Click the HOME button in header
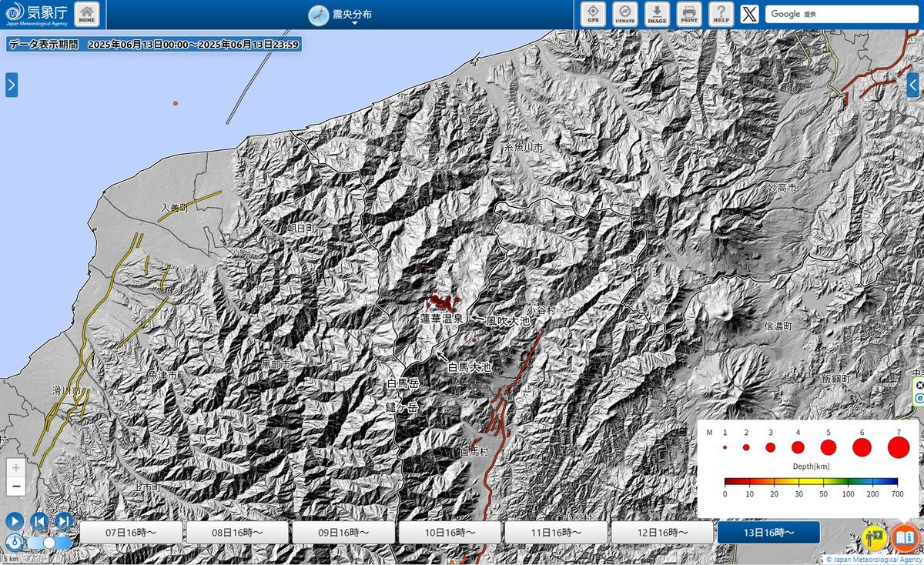Viewport: 924px width, 565px height. pos(87,14)
